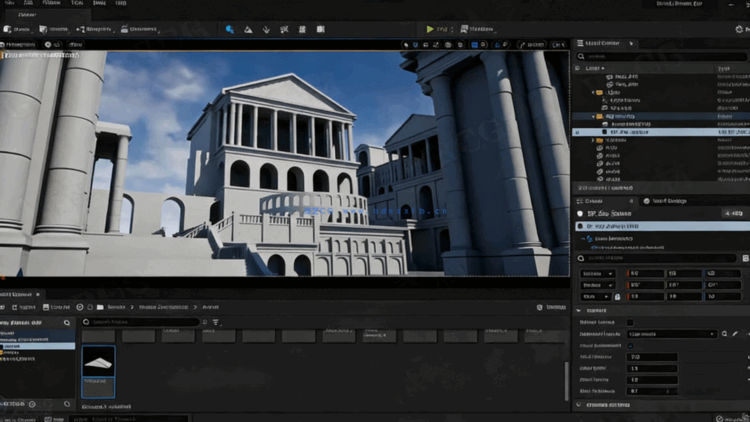The height and width of the screenshot is (422, 750).
Task: Open source control status icon bottom right
Action: coord(719,419)
